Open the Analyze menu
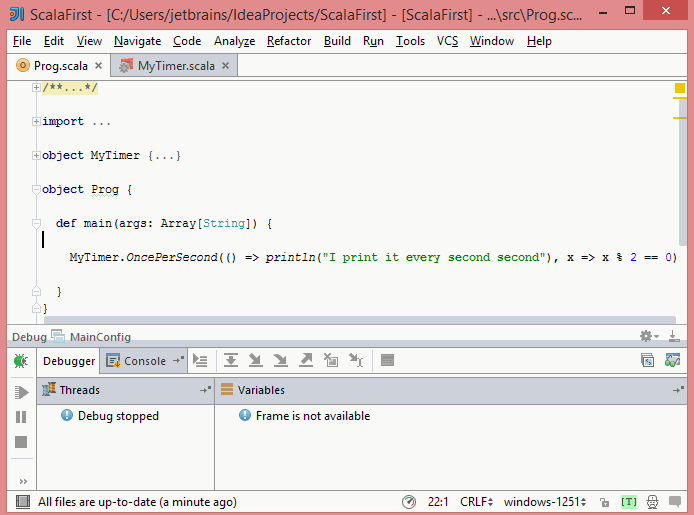This screenshot has width=694, height=515. [x=234, y=41]
